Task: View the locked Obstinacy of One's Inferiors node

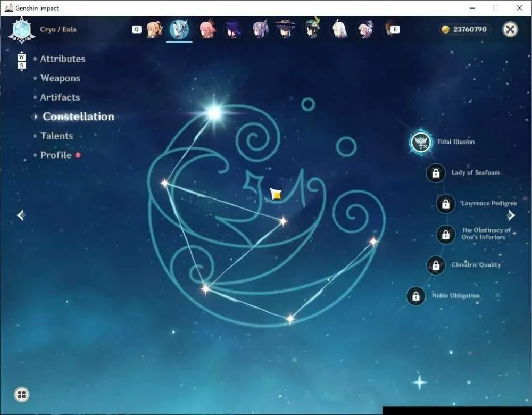Action: (445, 234)
